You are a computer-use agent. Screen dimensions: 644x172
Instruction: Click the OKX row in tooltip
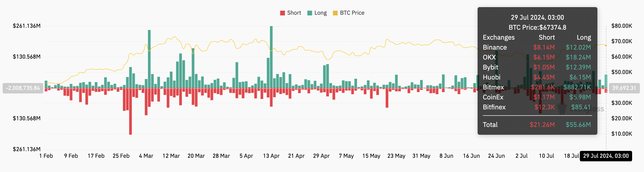click(x=537, y=57)
